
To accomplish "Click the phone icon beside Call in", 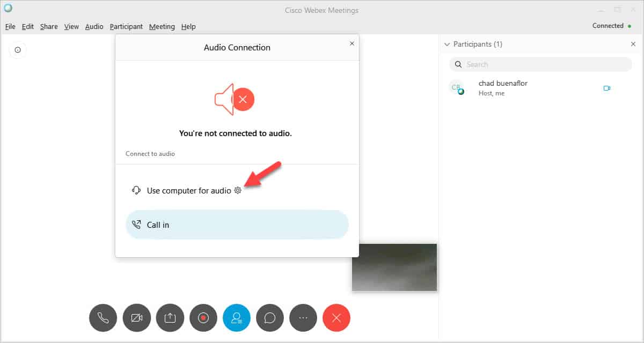I will [136, 225].
